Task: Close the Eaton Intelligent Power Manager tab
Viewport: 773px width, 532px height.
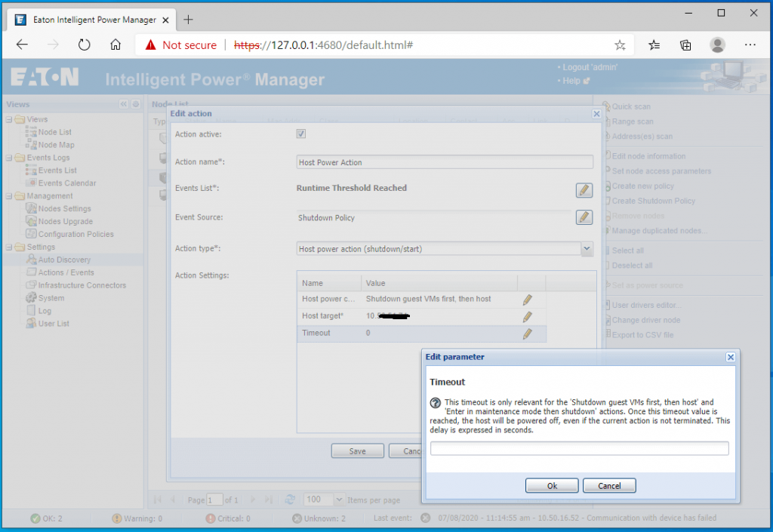Action: 165,20
